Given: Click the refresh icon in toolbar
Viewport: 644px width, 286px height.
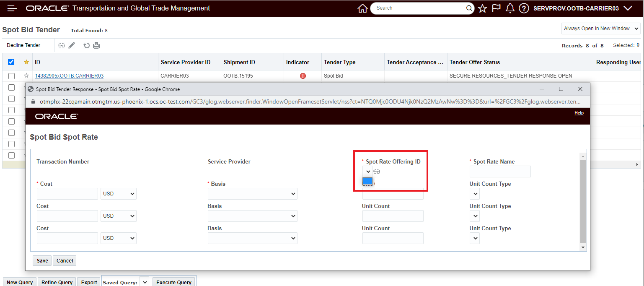Looking at the screenshot, I should (86, 45).
